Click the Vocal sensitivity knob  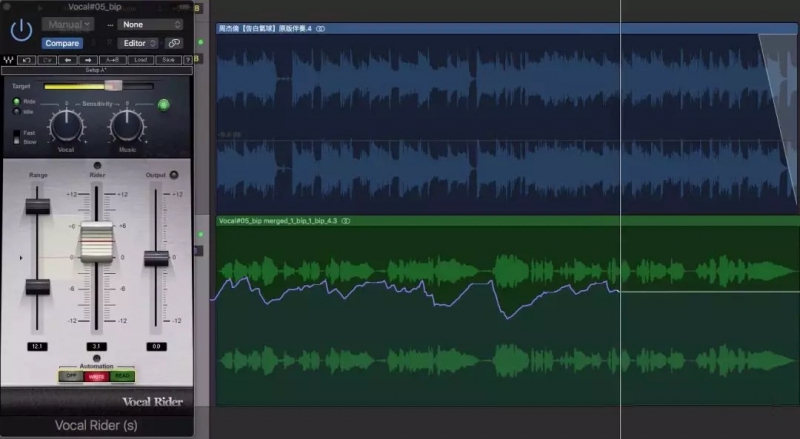click(66, 126)
